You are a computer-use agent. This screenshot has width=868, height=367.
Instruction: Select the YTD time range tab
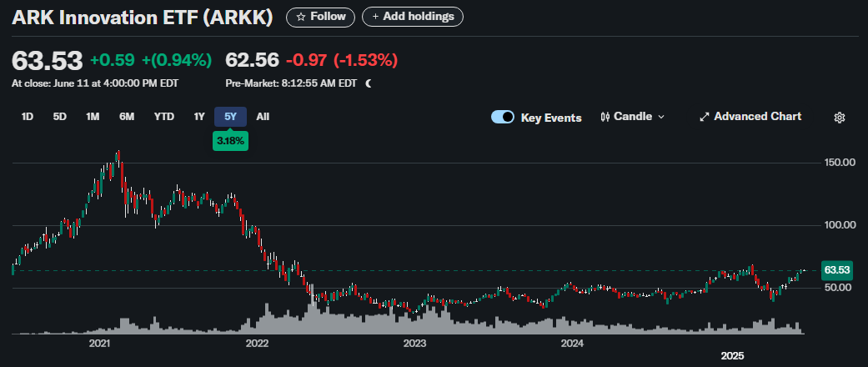coord(164,117)
